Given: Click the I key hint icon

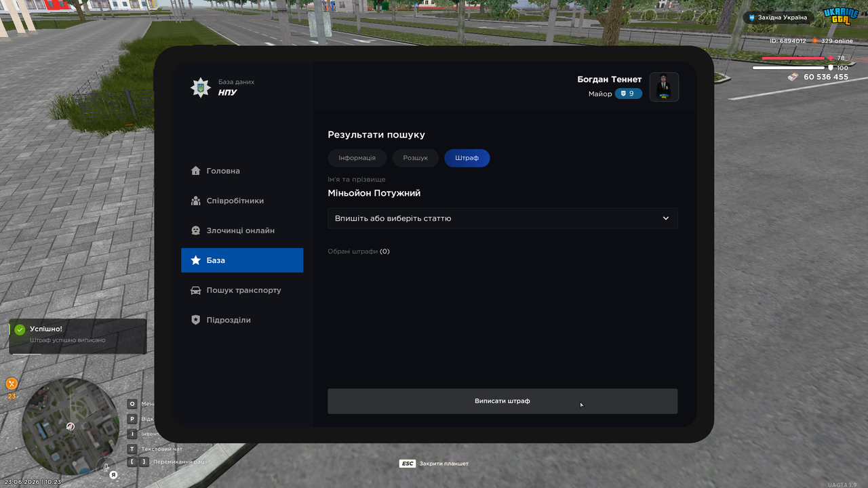Looking at the screenshot, I should [132, 434].
